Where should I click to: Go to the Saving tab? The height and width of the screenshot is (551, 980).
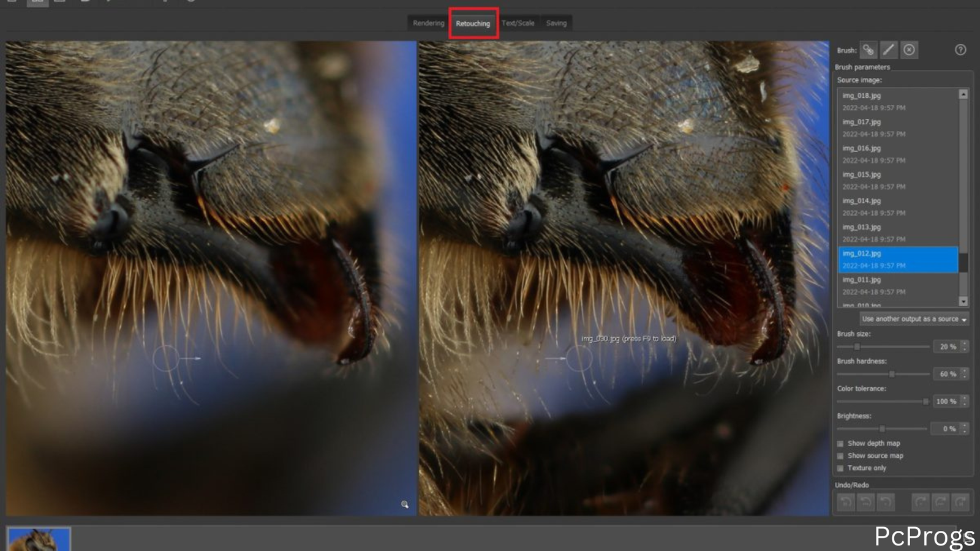[556, 23]
